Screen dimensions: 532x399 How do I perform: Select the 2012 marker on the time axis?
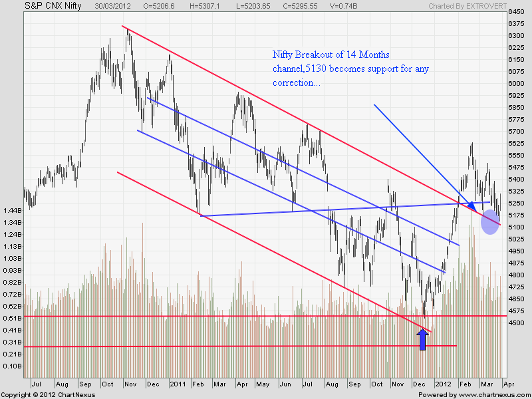point(444,384)
